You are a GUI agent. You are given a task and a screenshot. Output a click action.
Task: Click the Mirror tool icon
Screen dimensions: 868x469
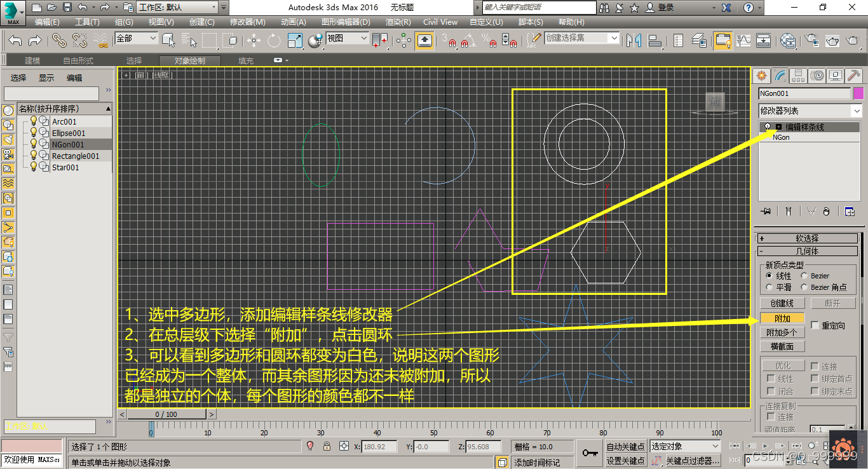pos(634,41)
